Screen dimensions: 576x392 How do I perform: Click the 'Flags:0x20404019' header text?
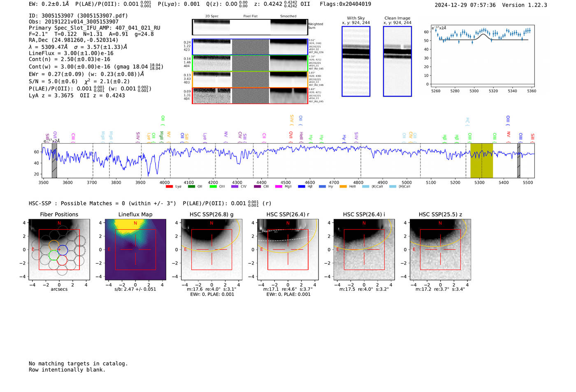(x=345, y=4)
